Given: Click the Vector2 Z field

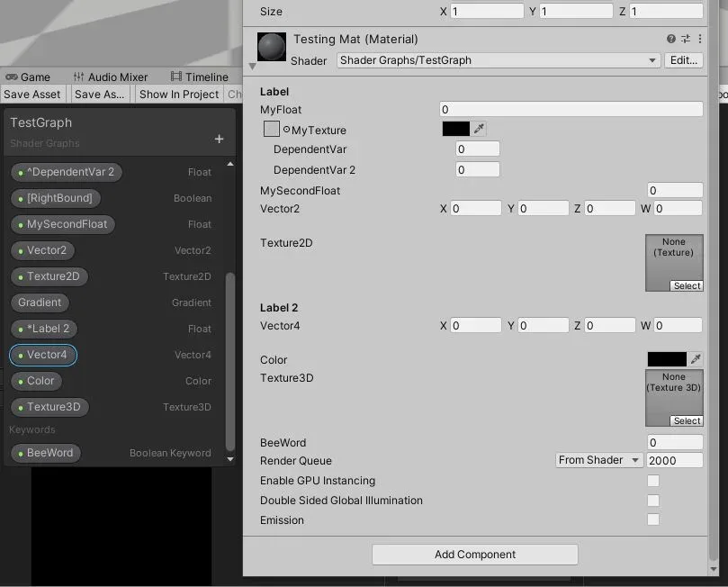Looking at the screenshot, I should [609, 209].
